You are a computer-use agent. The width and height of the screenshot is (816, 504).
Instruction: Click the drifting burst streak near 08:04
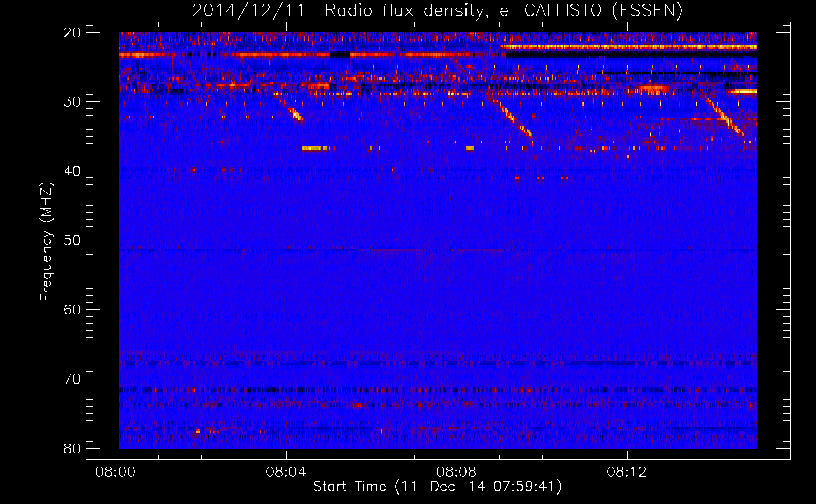coord(293,111)
